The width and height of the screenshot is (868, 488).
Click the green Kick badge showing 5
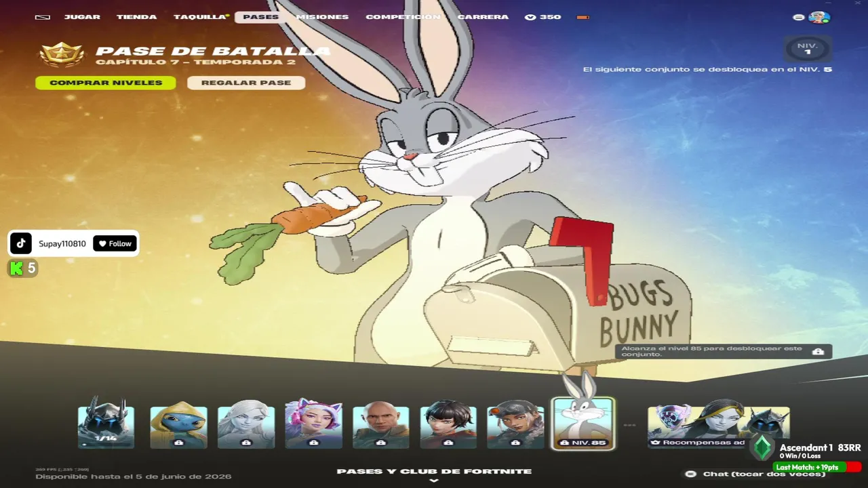tap(22, 268)
